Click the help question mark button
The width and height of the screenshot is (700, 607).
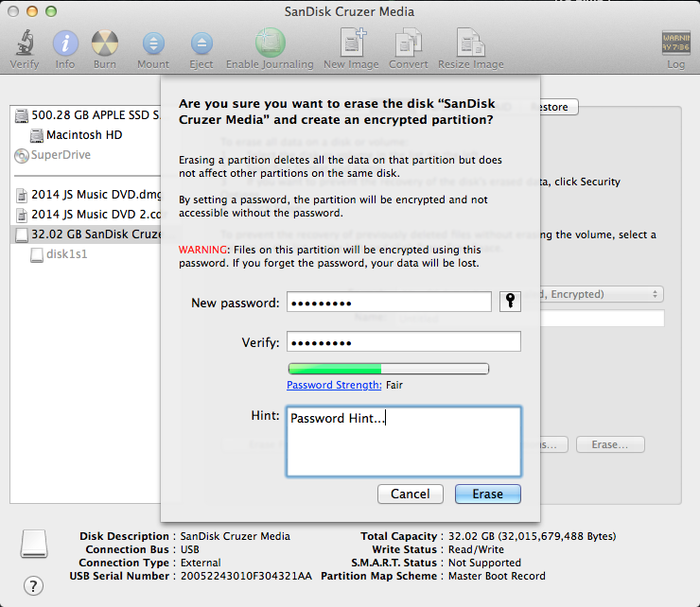click(33, 586)
